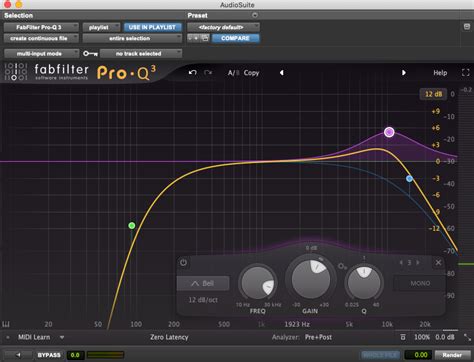474x362 pixels.
Task: Enter full screen mode
Action: (466, 73)
